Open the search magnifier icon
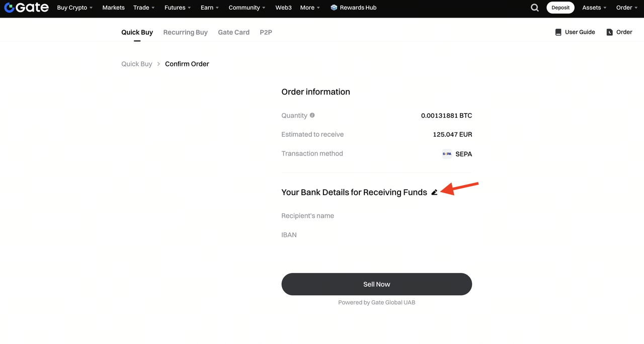 [x=535, y=8]
